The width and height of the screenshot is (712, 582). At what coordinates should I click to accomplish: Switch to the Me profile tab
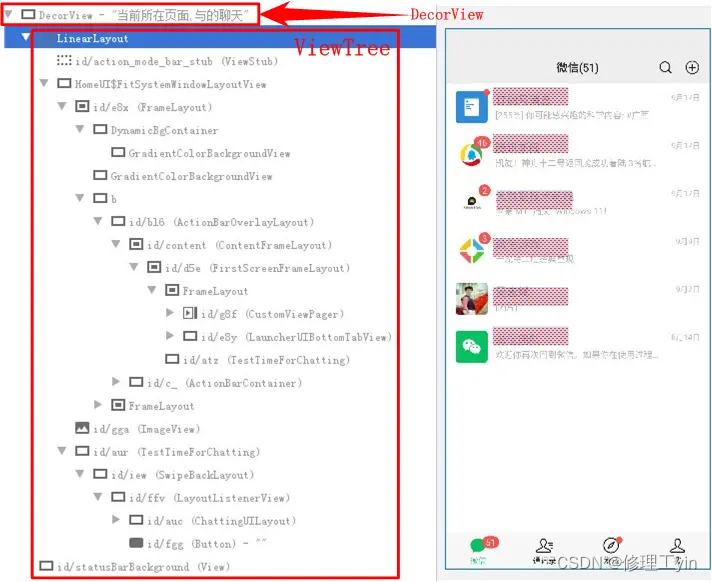click(x=677, y=551)
